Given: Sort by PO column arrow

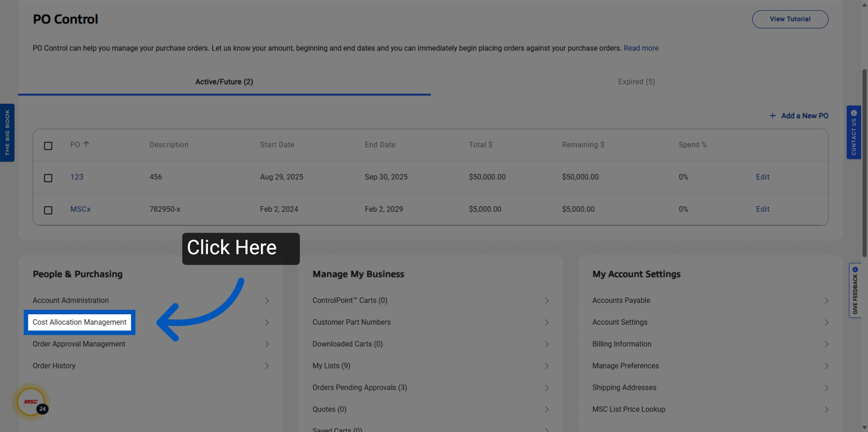Looking at the screenshot, I should [x=87, y=144].
